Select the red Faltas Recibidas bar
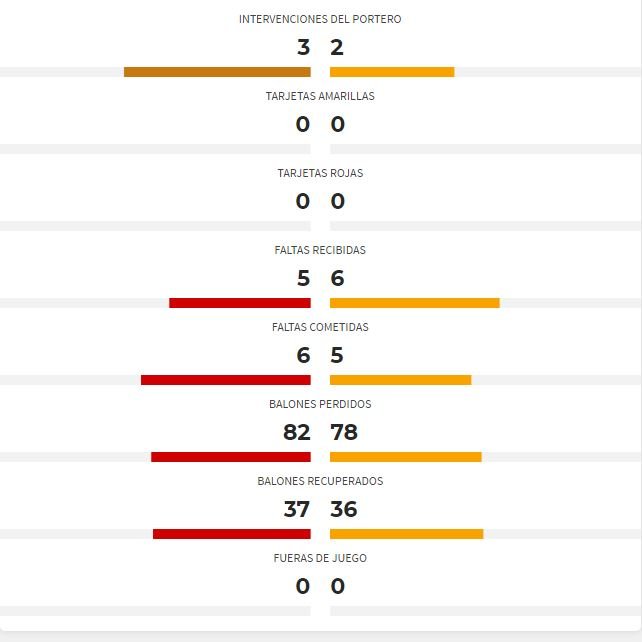 [240, 303]
